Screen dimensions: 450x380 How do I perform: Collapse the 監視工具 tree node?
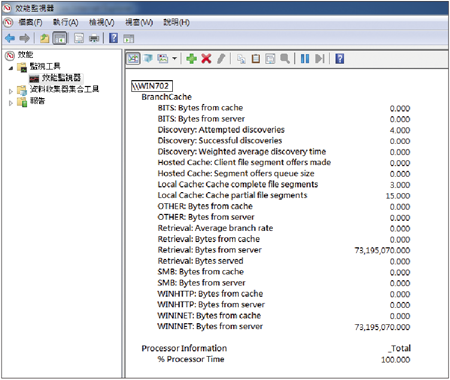point(11,68)
